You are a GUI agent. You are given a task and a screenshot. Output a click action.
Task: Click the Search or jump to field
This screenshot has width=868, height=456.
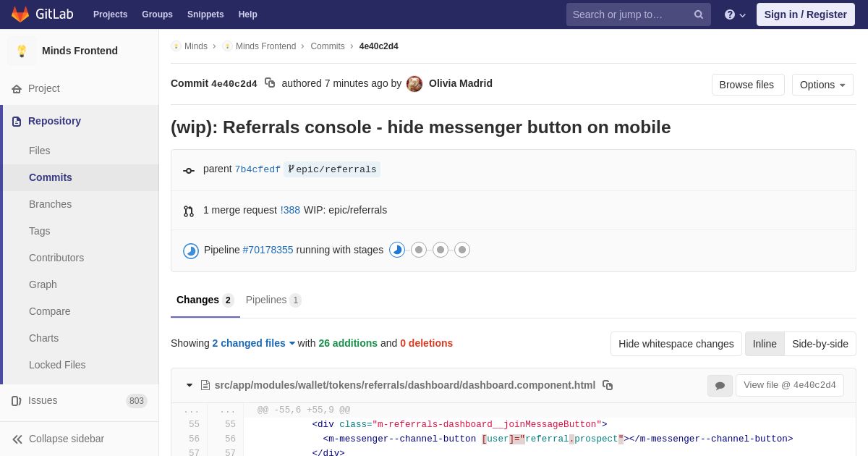[639, 14]
